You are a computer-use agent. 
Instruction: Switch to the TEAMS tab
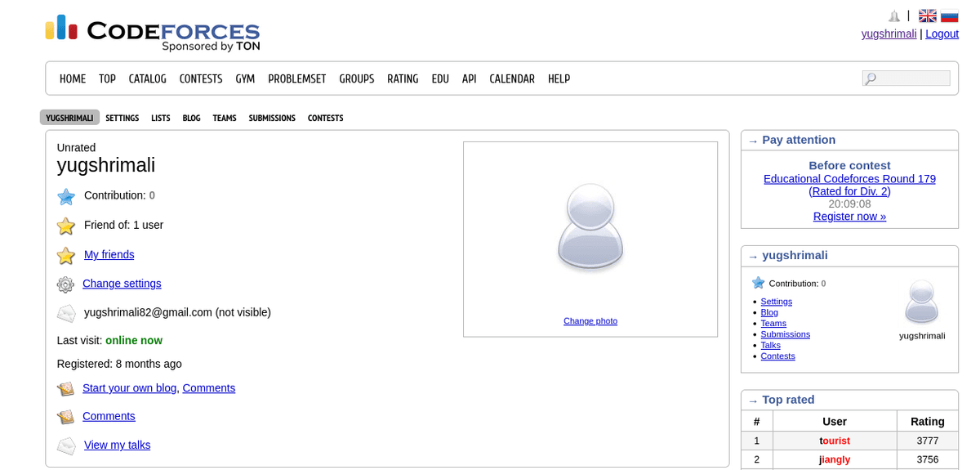[225, 118]
